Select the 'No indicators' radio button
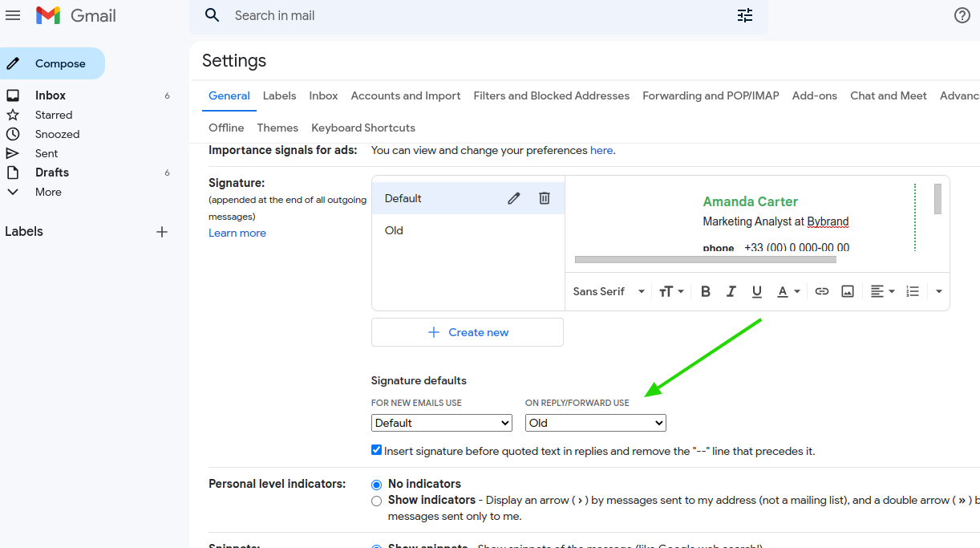 (x=376, y=484)
